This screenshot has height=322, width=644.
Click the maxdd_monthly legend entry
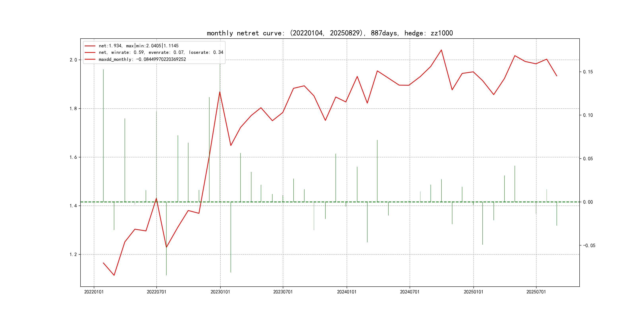[x=142, y=59]
